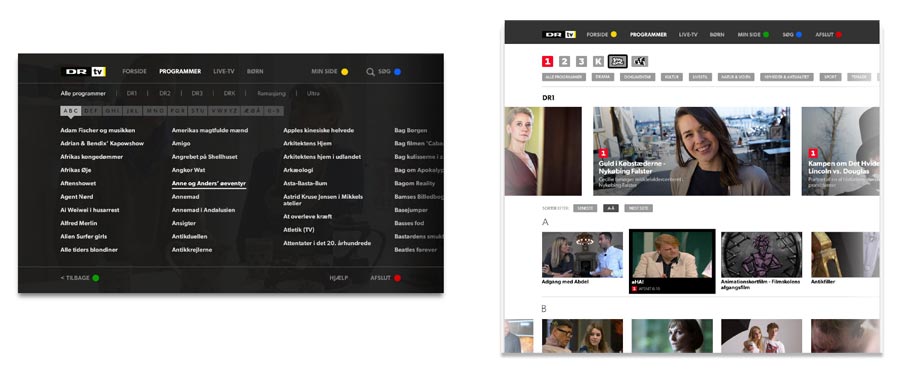Screen dimensions: 900x373
Task: Open the Adgang med Abdel thumbnail
Action: click(582, 255)
